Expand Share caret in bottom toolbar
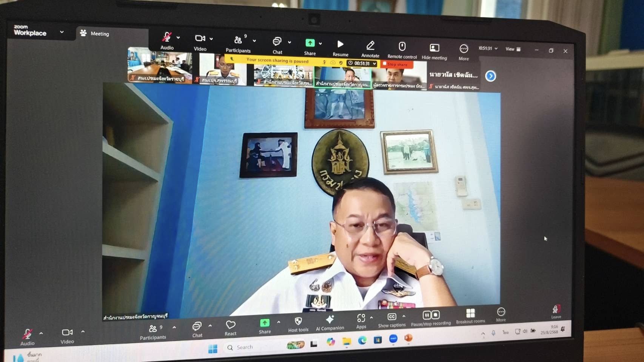Viewport: 644px width, 362px height. pos(279,322)
